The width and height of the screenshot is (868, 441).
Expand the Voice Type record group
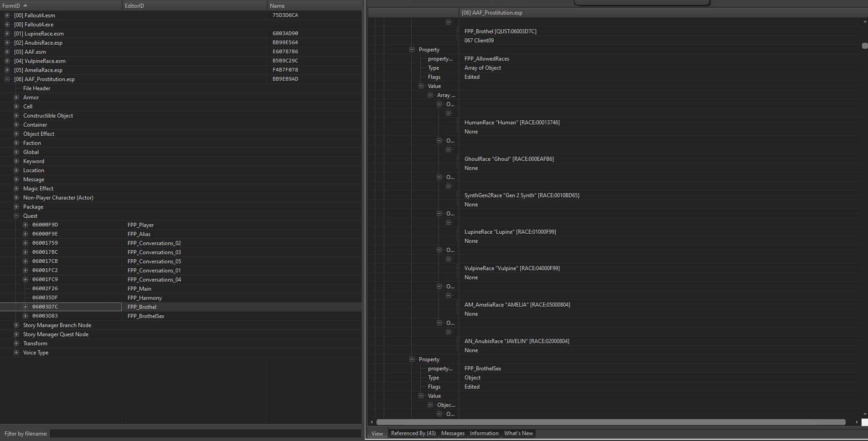(x=16, y=353)
